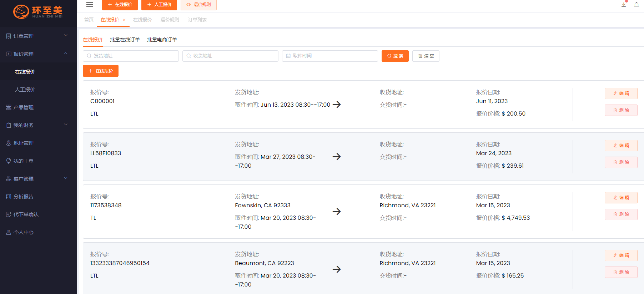
Task: Click the orange 搜索 button
Action: tap(395, 56)
